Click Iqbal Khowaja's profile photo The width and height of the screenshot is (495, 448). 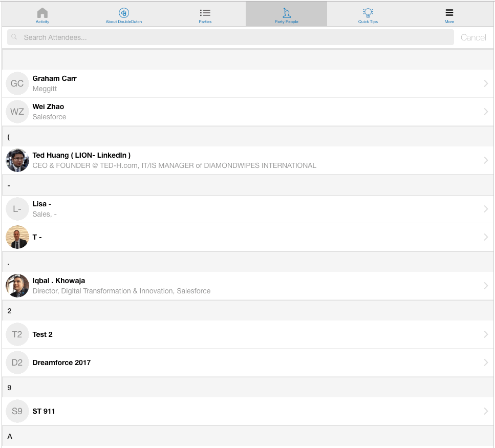pos(17,285)
